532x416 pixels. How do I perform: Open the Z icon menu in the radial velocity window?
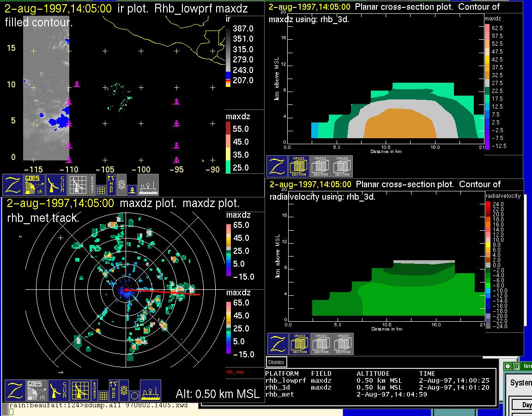[278, 344]
